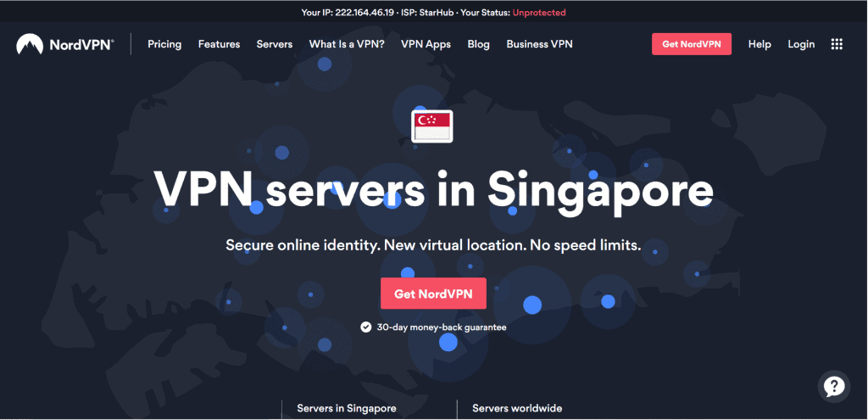Click the NordVPN mountain logo
The image size is (868, 420).
coord(30,44)
